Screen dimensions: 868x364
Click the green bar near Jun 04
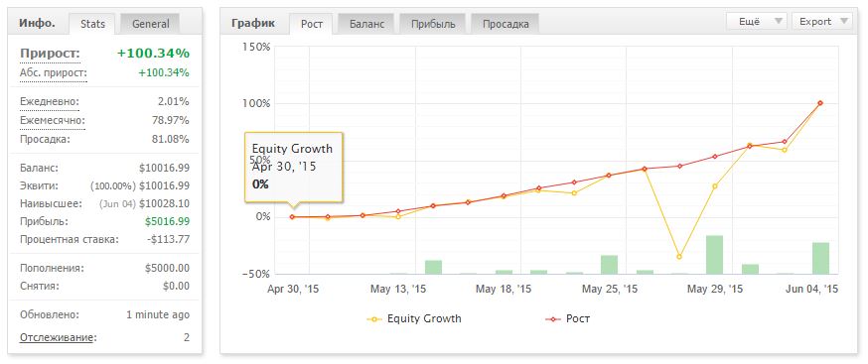click(820, 258)
